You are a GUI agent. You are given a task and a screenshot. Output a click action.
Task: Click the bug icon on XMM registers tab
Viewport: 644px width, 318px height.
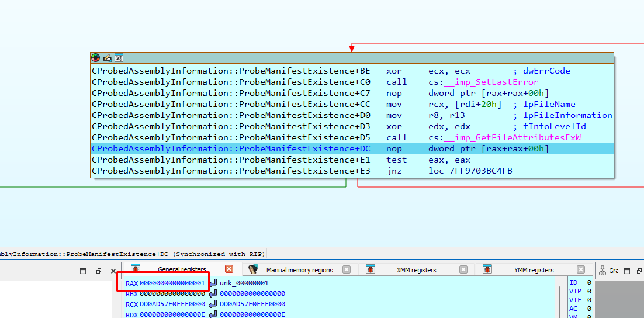click(x=371, y=269)
